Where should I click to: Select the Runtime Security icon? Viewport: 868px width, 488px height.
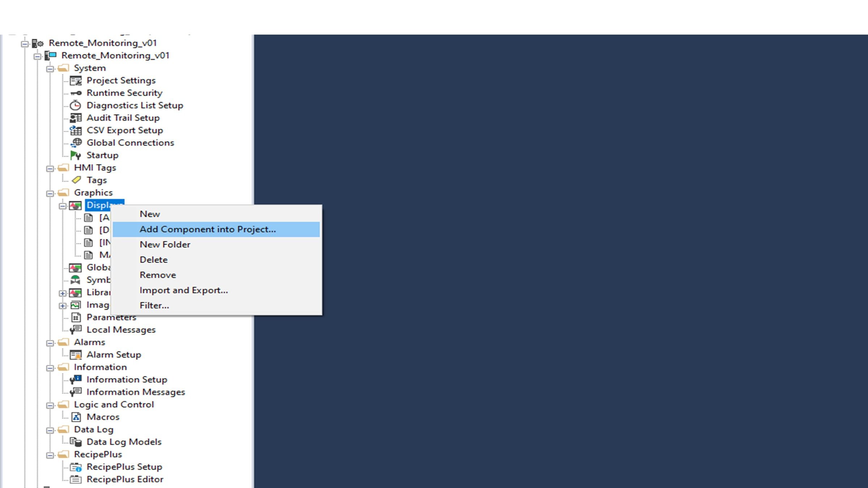click(76, 92)
